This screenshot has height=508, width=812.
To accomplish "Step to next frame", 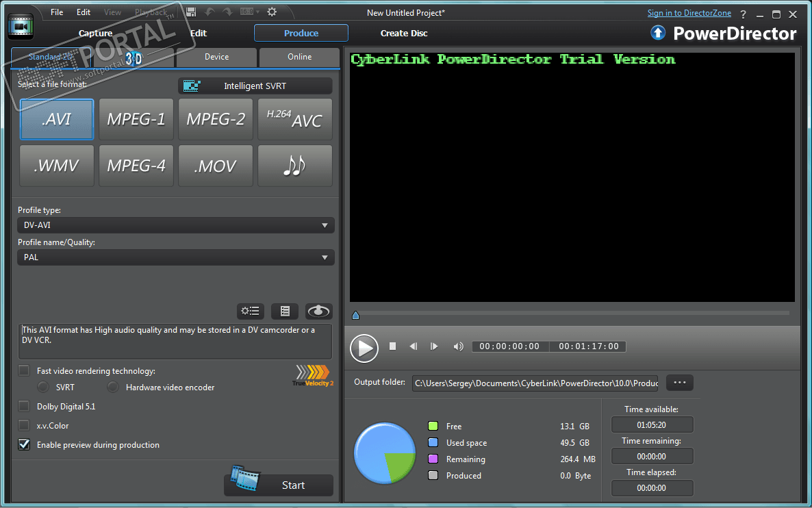I will [x=434, y=346].
